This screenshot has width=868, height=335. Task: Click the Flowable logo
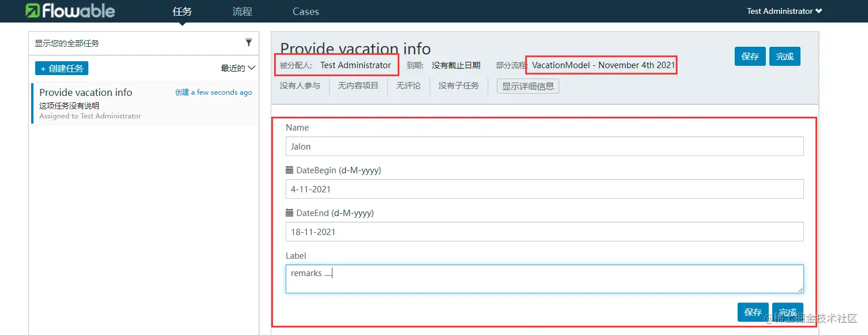coord(70,10)
